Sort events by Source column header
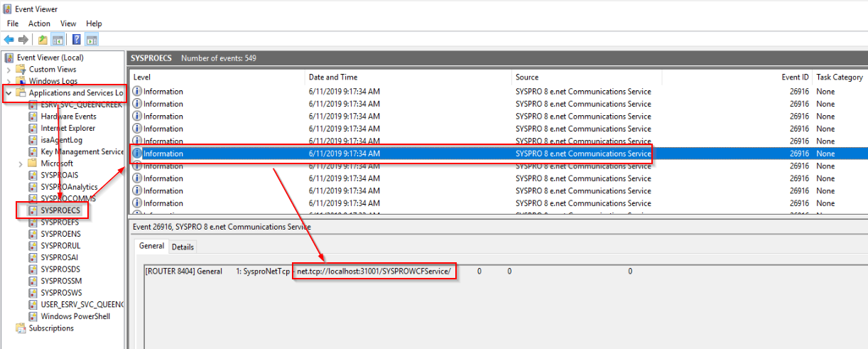This screenshot has height=349, width=868. [x=587, y=77]
